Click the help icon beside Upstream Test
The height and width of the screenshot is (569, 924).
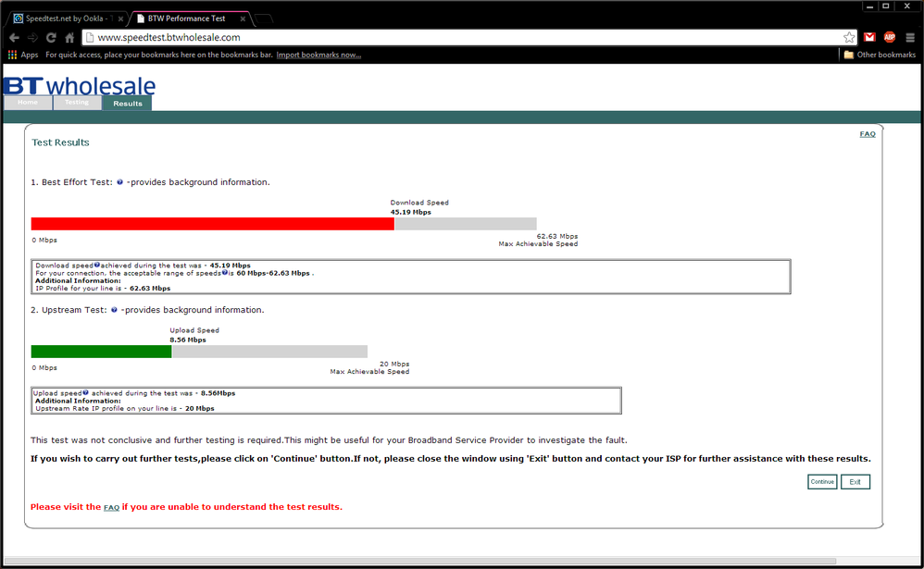coord(114,310)
